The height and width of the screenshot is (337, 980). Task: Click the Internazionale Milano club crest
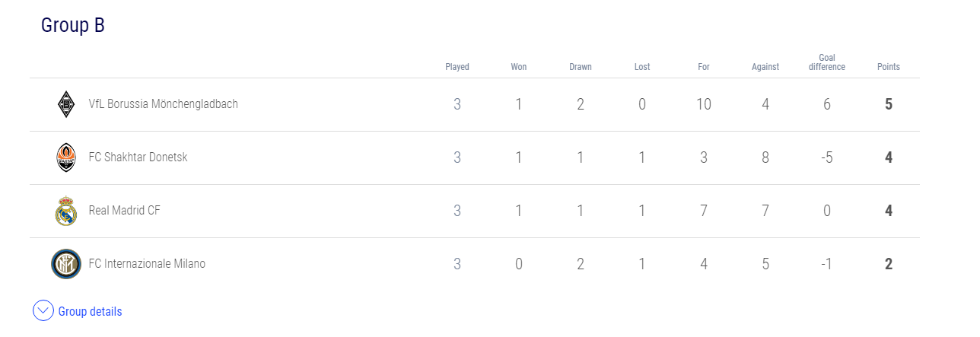click(66, 264)
